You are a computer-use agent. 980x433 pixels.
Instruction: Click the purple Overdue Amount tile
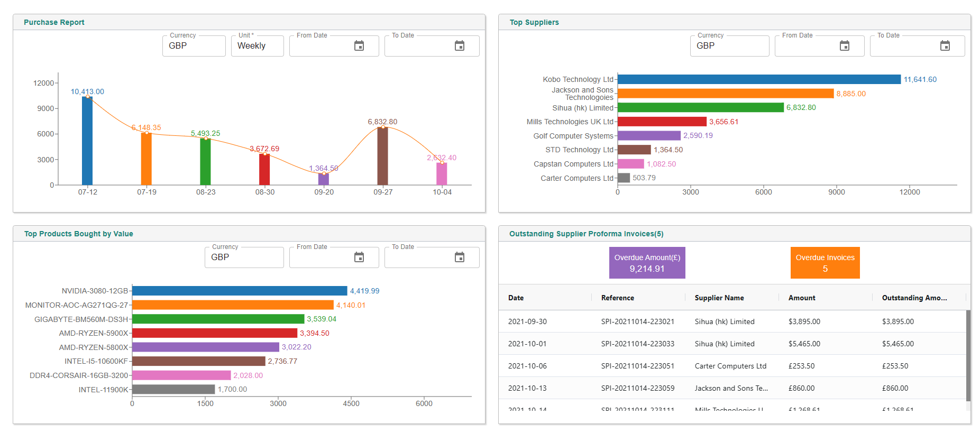click(647, 263)
